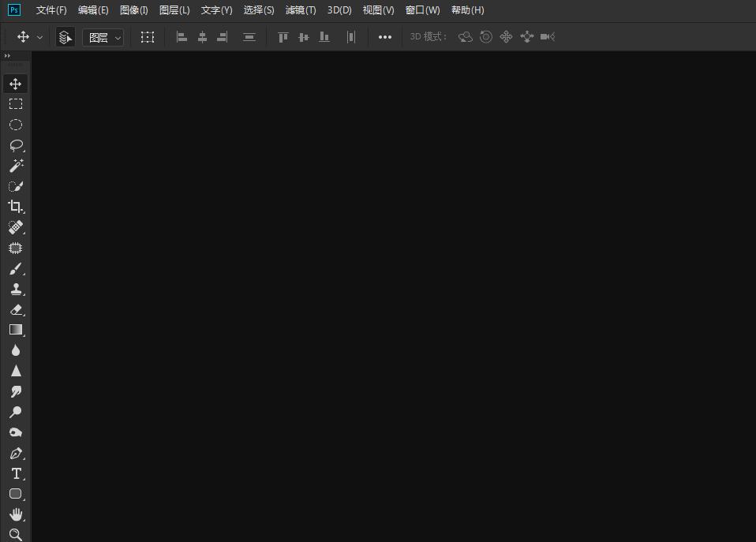This screenshot has height=542, width=756.
Task: Select the Pen tool
Action: [15, 454]
